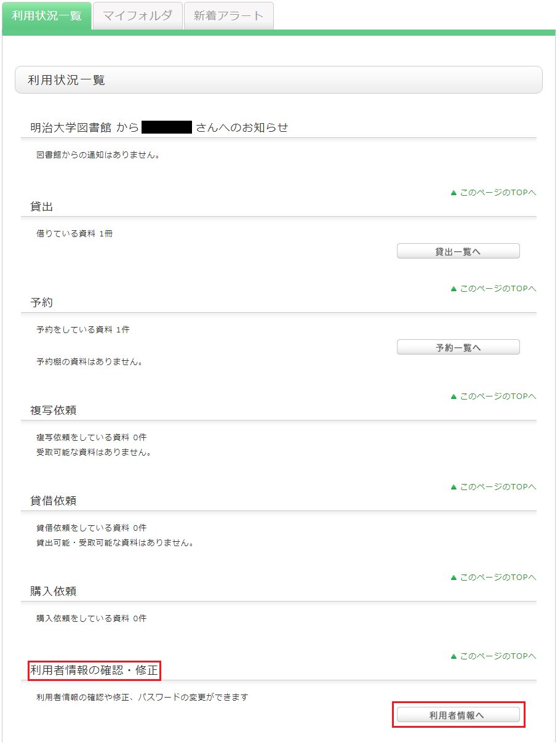
Task: Click the 貸借依頼 section heading
Action: (x=54, y=501)
